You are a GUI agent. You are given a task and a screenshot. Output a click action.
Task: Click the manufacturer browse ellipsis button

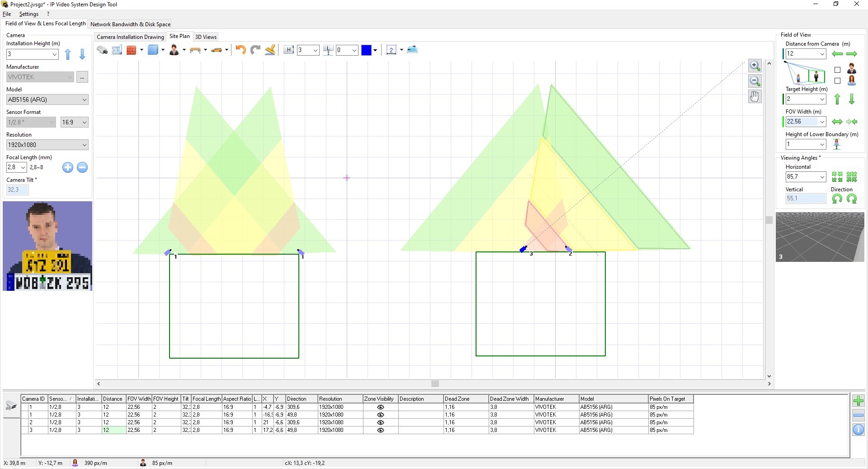click(x=82, y=77)
